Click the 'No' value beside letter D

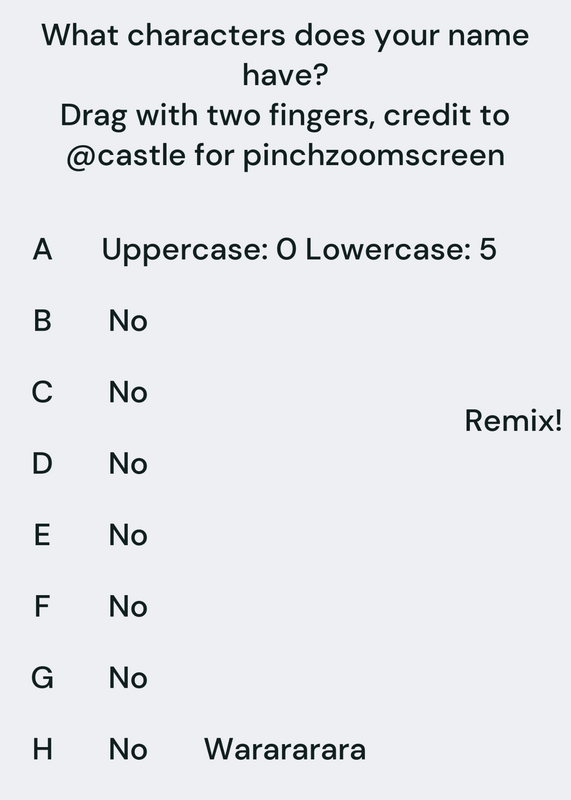[128, 464]
